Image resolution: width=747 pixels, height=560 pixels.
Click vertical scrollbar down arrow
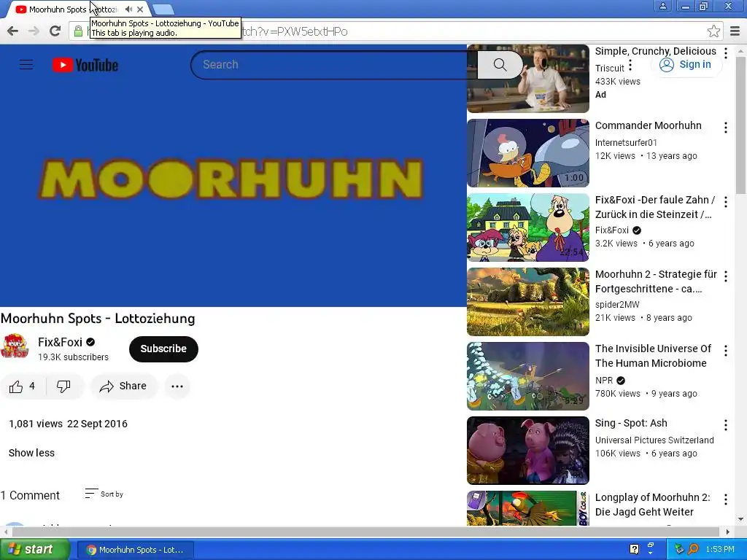740,518
